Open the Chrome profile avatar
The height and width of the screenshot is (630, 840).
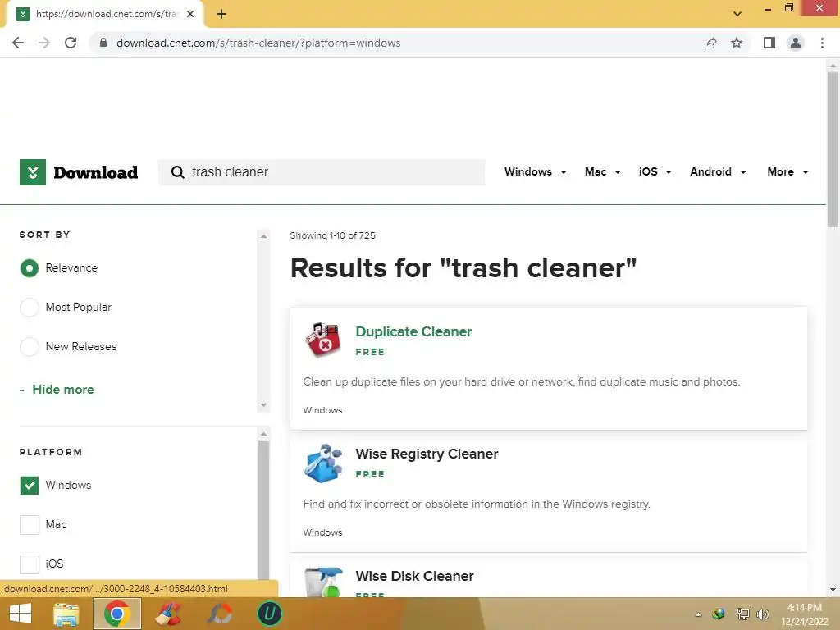tap(796, 43)
